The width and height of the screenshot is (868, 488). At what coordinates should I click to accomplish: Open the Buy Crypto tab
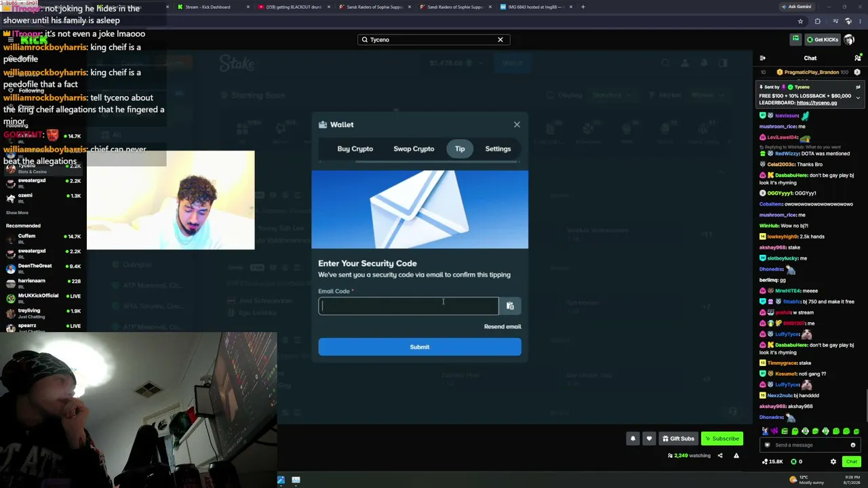click(355, 149)
